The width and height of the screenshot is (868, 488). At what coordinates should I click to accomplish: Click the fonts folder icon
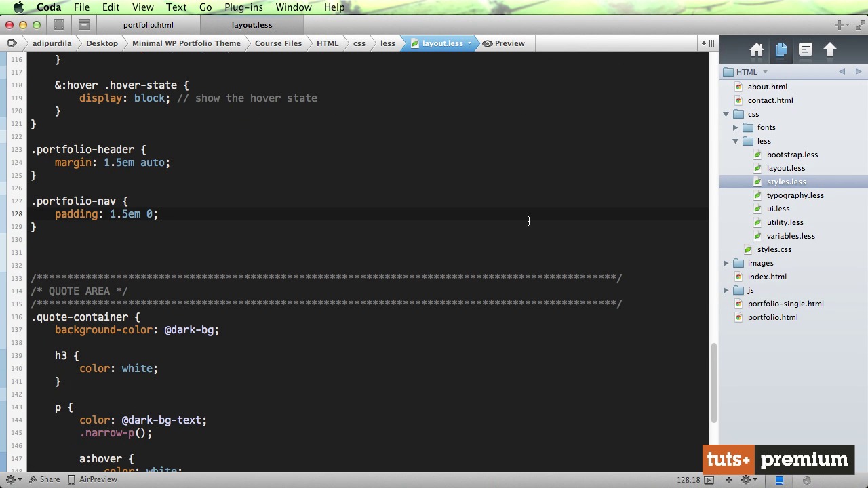click(x=748, y=127)
